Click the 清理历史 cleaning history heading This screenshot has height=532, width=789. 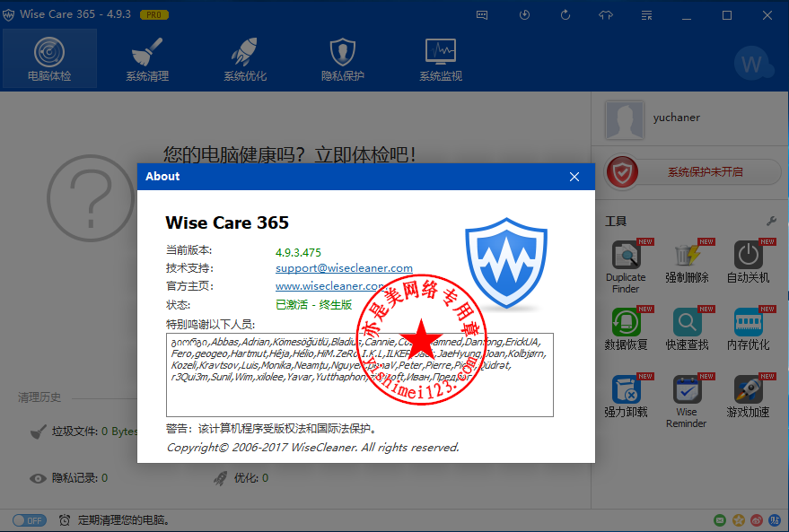[x=39, y=397]
